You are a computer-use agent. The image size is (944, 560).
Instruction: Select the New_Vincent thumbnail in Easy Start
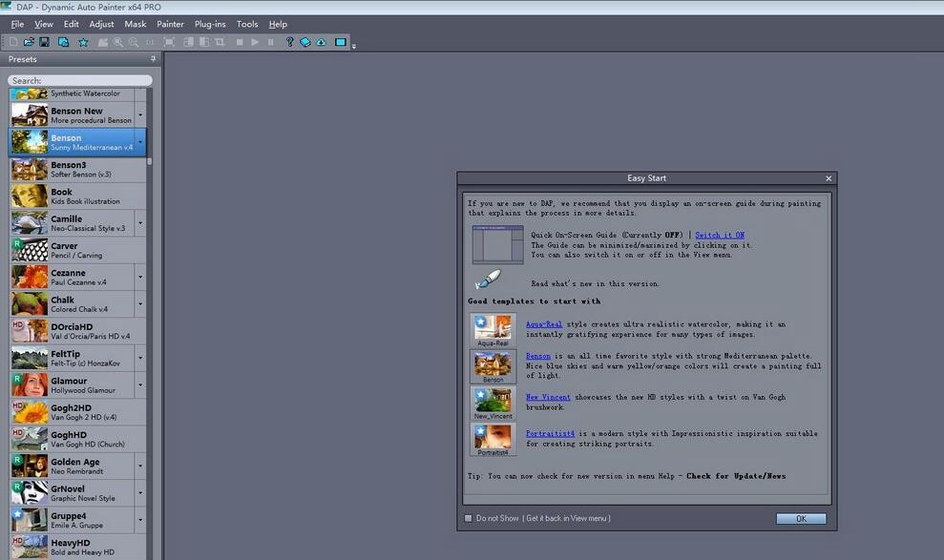click(493, 403)
